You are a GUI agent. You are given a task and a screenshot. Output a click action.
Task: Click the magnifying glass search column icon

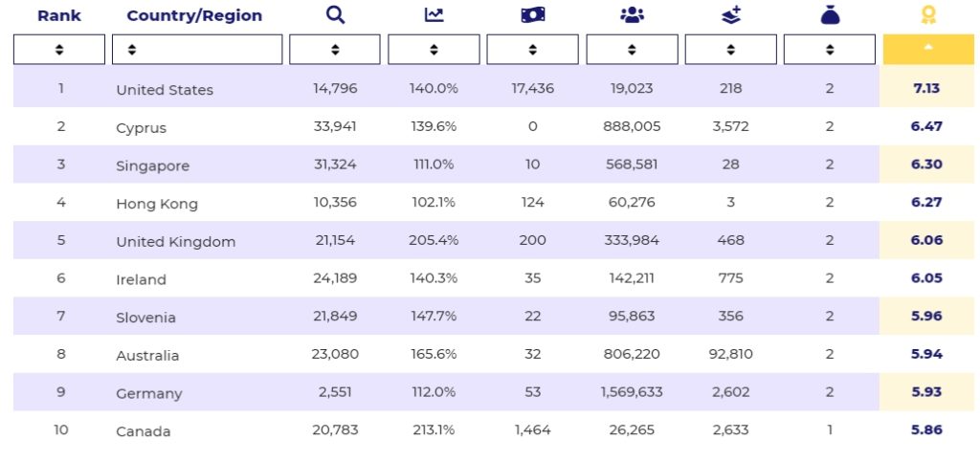pos(335,15)
